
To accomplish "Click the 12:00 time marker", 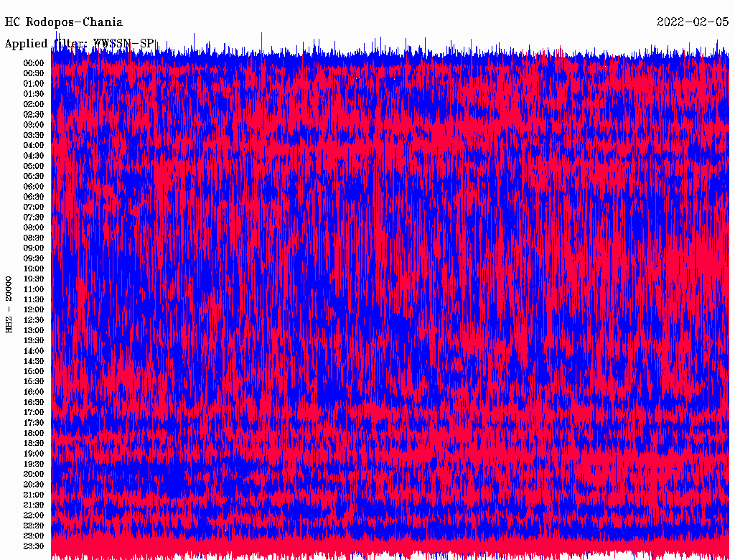I will coord(34,309).
